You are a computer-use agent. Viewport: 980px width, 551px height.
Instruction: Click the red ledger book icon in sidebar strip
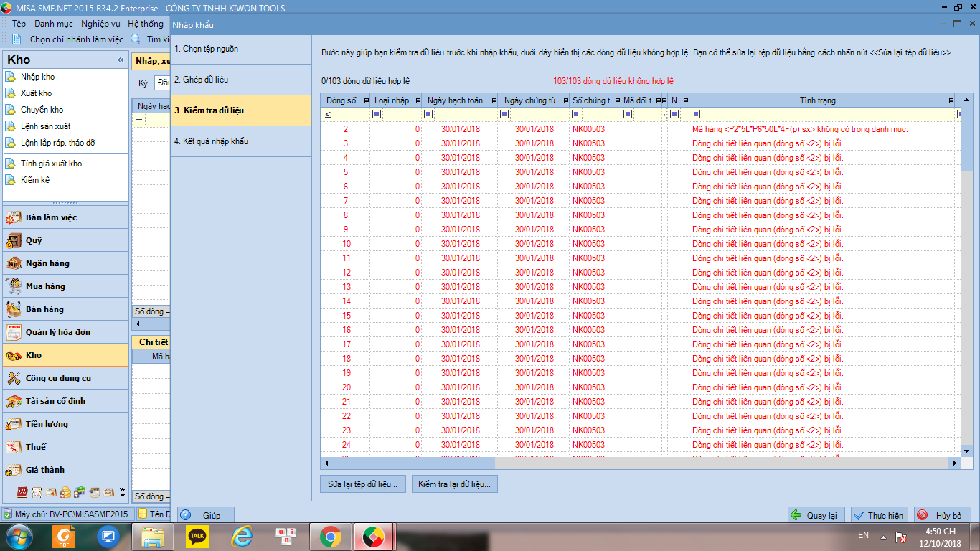coord(22,492)
